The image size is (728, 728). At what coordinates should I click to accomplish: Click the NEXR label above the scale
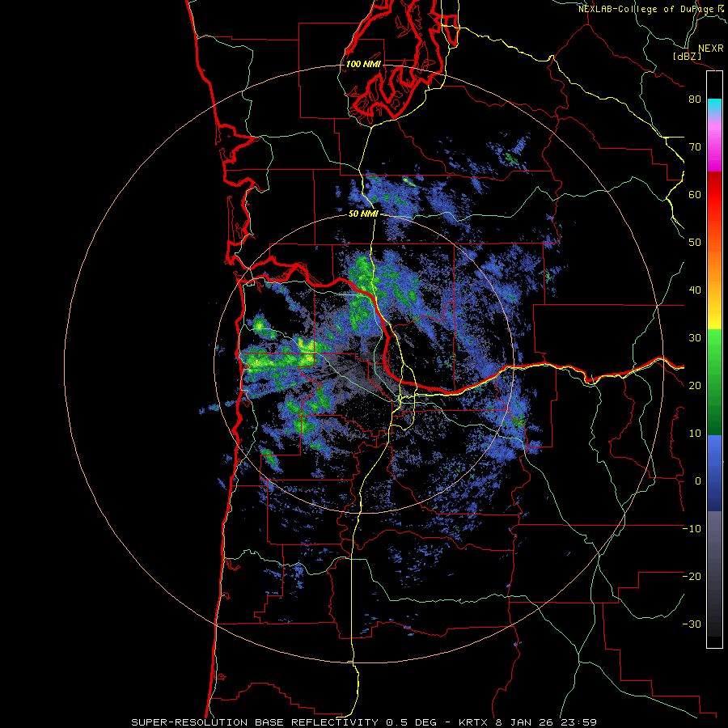(711, 49)
